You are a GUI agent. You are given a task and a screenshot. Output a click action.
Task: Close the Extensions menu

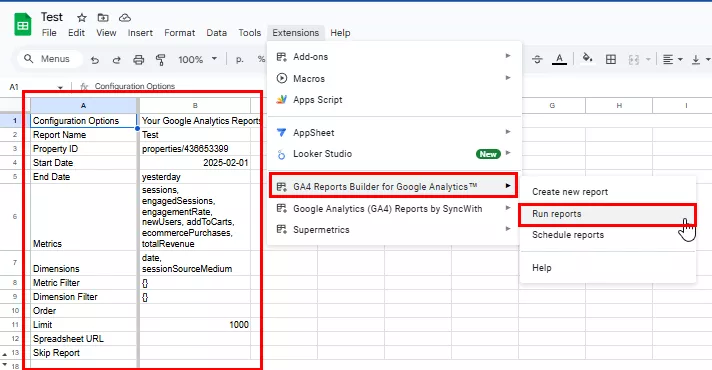[296, 33]
